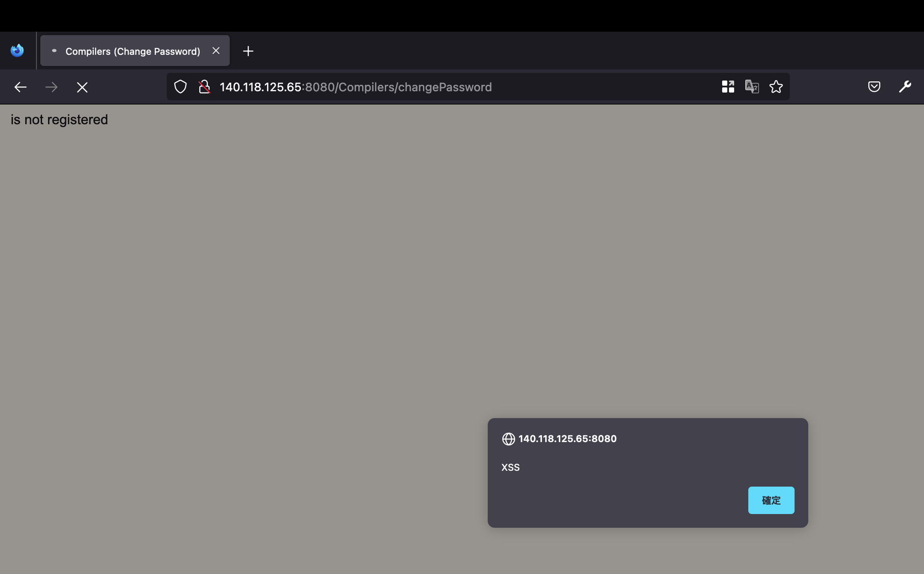The width and height of the screenshot is (924, 574).
Task: Bookmark this page with star icon
Action: coord(776,87)
